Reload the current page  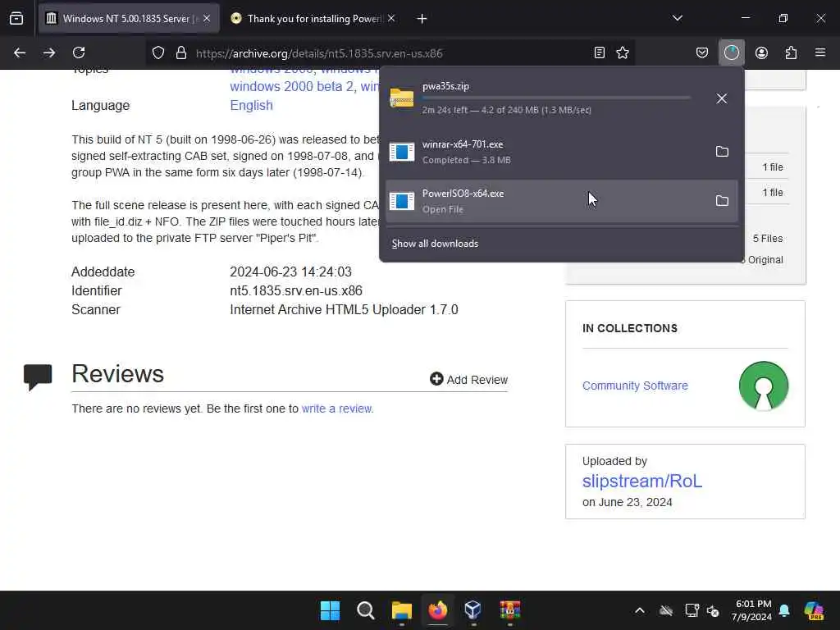tap(79, 52)
